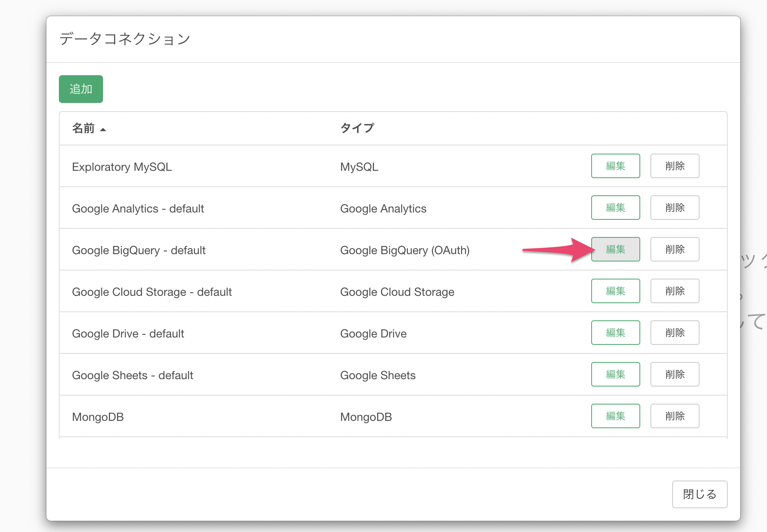Image resolution: width=767 pixels, height=532 pixels.
Task: Click the Google Drive type cell
Action: [373, 334]
